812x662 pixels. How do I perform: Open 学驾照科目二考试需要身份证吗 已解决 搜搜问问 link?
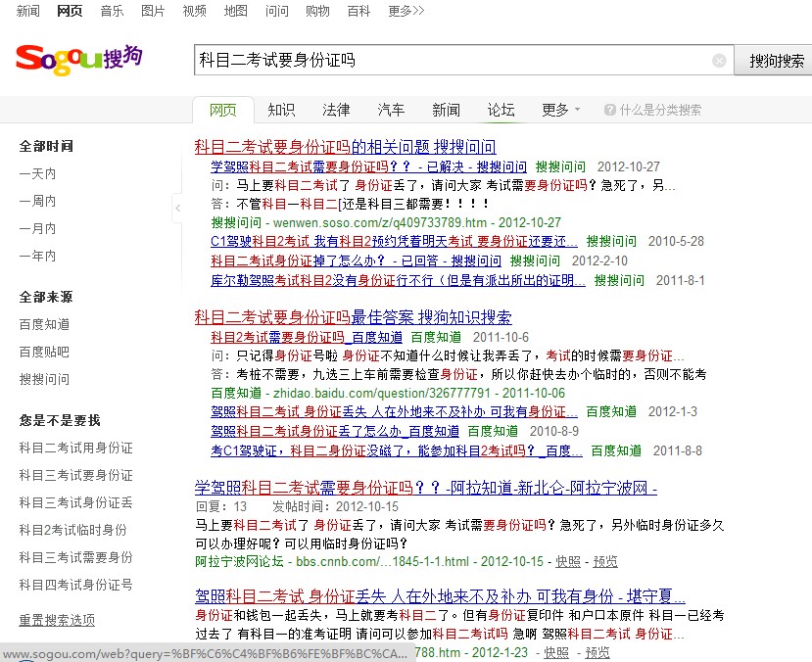point(368,166)
